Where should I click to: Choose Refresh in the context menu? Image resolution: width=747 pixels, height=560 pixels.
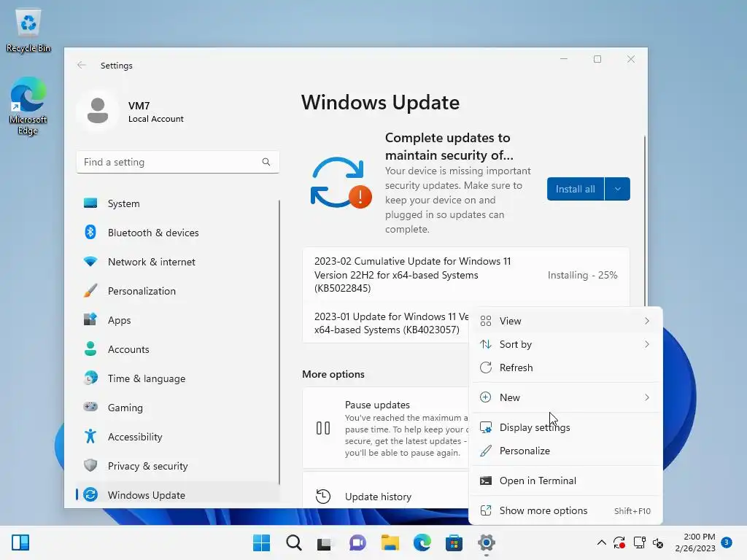(x=565, y=367)
